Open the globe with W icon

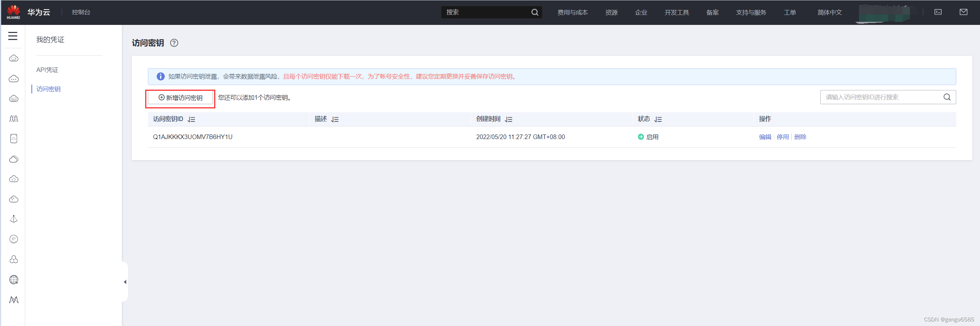(14, 280)
